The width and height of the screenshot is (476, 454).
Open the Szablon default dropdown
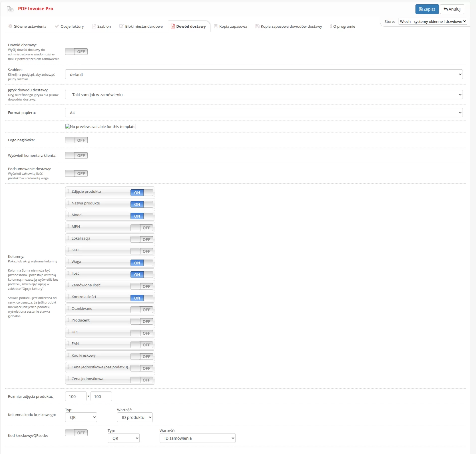pyautogui.click(x=264, y=75)
